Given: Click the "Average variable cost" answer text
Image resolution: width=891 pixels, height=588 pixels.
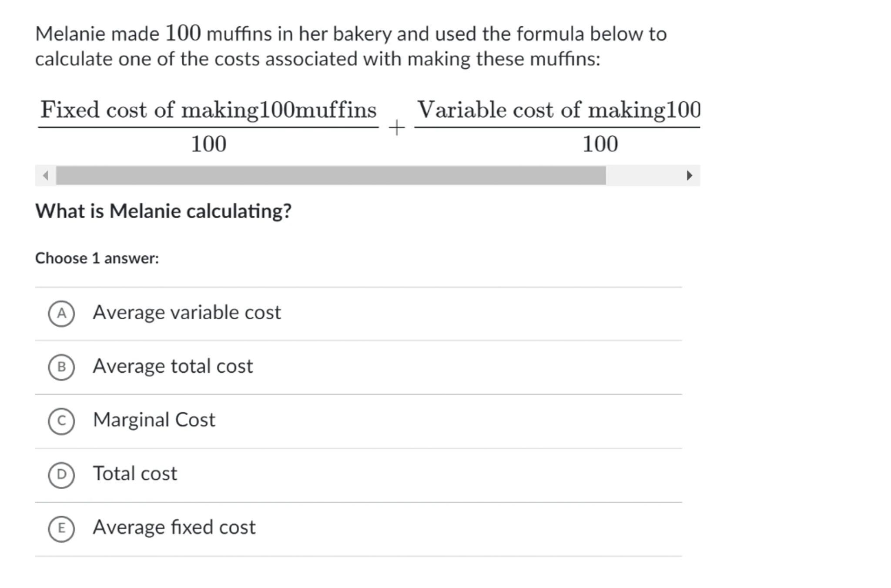Looking at the screenshot, I should (x=187, y=313).
